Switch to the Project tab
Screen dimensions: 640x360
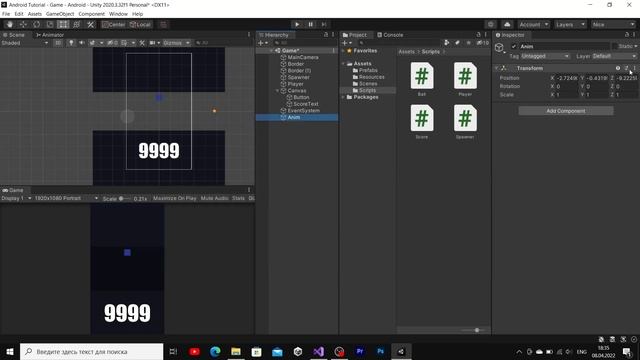coord(355,35)
